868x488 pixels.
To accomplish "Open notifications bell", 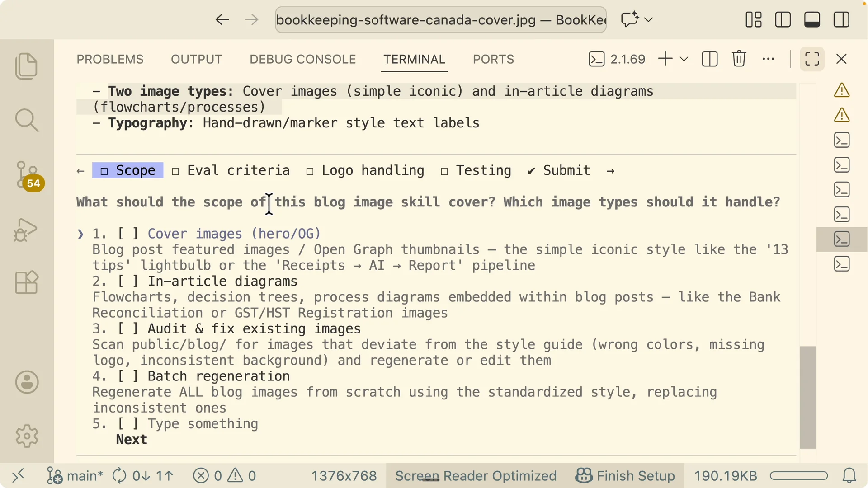I will click(849, 476).
